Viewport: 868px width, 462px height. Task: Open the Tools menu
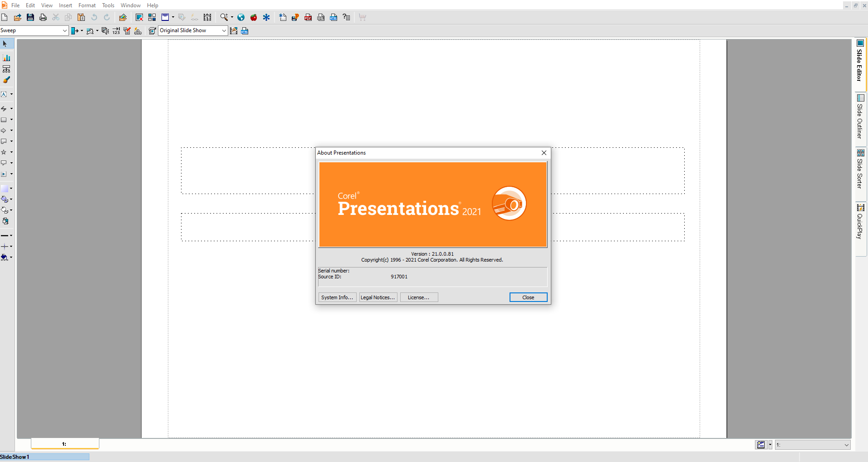tap(108, 5)
